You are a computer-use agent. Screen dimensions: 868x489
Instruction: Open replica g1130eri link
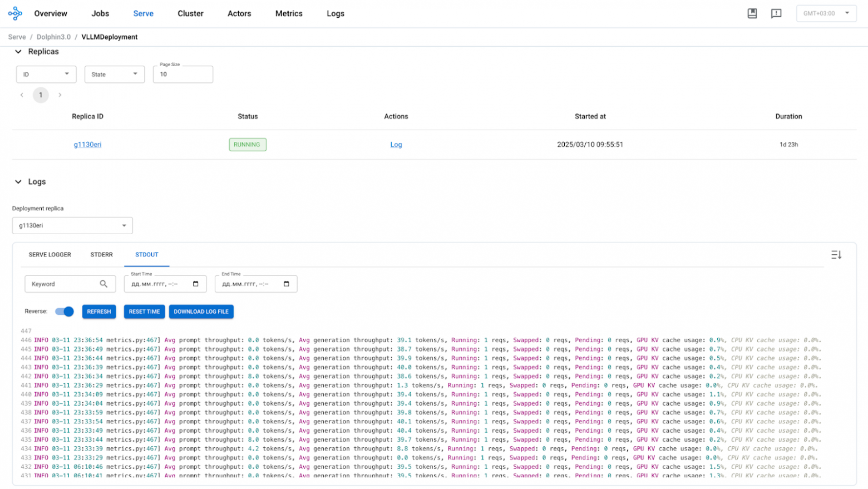click(87, 145)
